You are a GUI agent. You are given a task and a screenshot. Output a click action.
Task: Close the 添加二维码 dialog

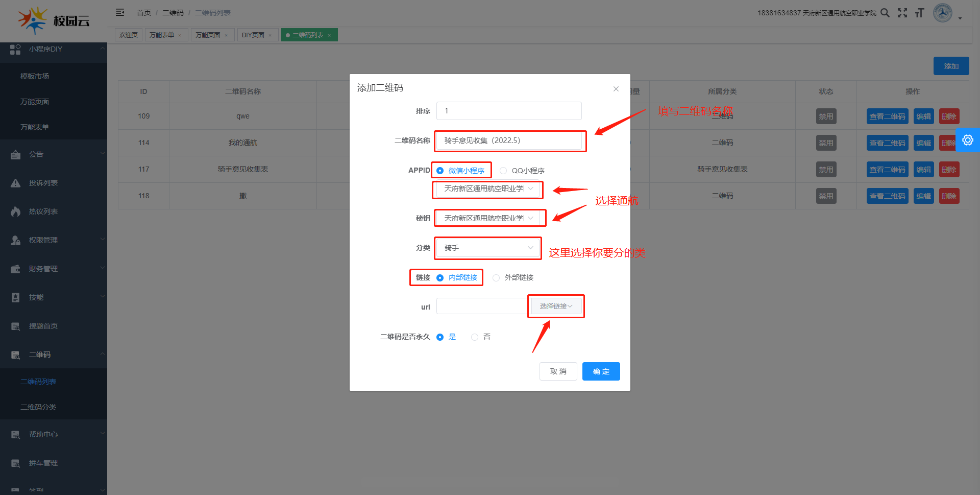(x=616, y=89)
